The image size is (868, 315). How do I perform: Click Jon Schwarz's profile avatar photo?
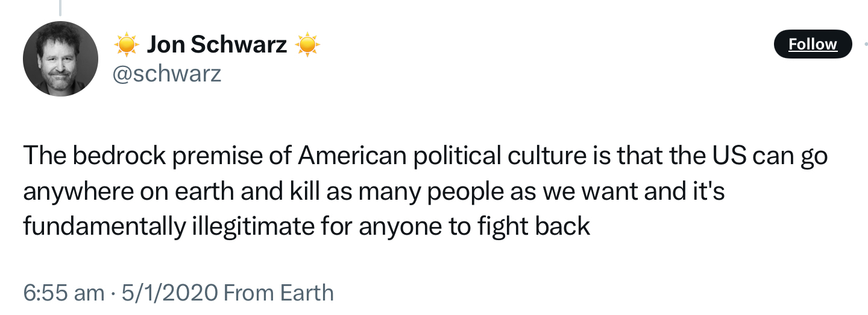tap(60, 59)
